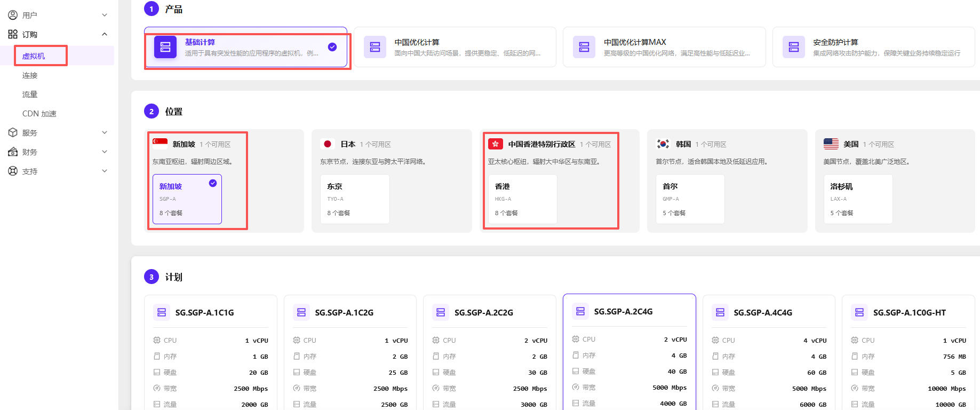Click '60 GB' disk value
980x410 pixels.
[x=817, y=373]
